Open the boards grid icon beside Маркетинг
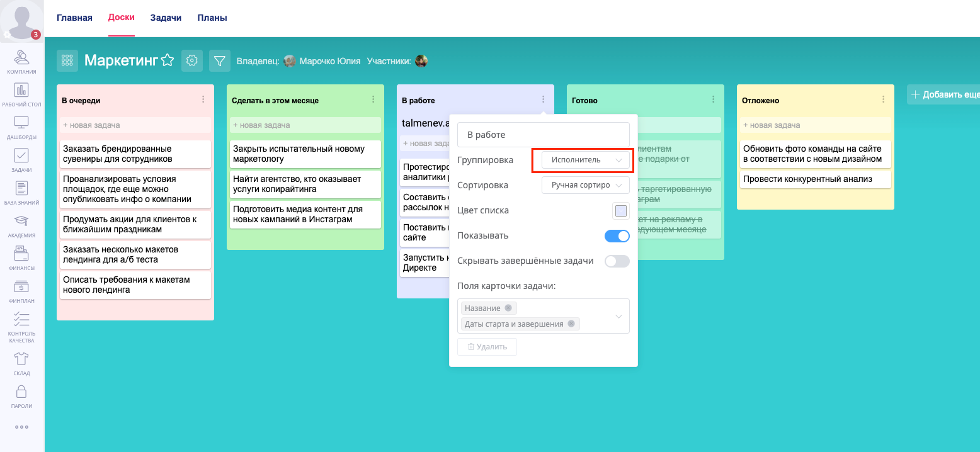The width and height of the screenshot is (980, 452). 67,60
